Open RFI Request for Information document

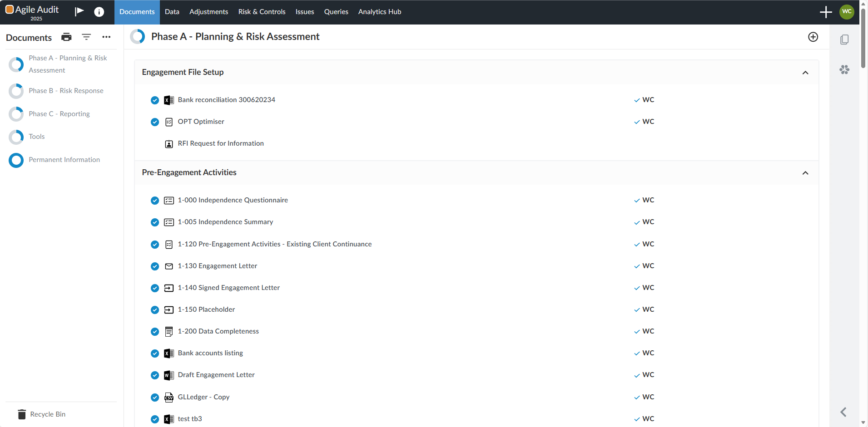coord(220,143)
